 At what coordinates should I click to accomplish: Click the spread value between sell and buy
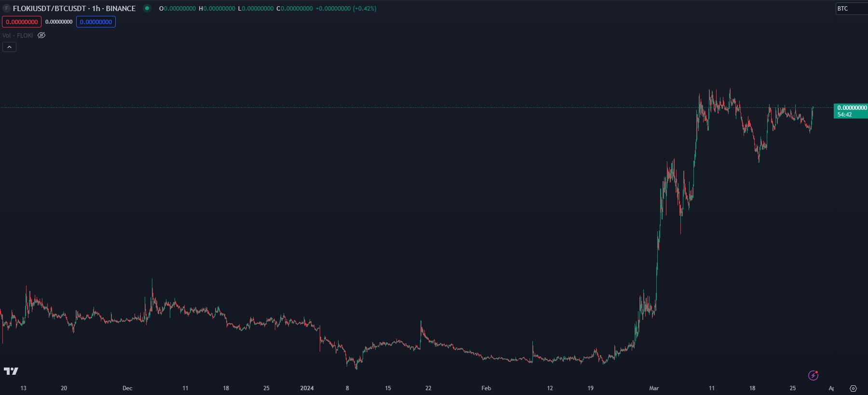point(59,22)
